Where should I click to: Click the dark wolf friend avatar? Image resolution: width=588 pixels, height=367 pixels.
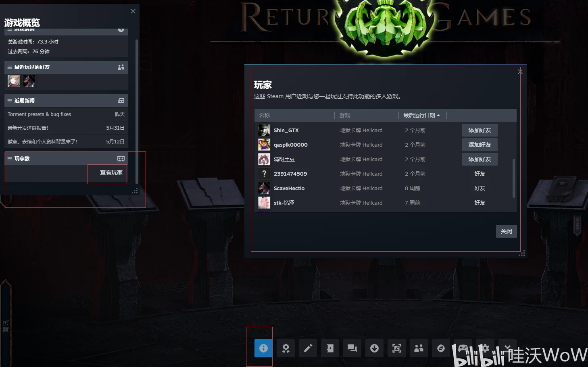pyautogui.click(x=29, y=81)
